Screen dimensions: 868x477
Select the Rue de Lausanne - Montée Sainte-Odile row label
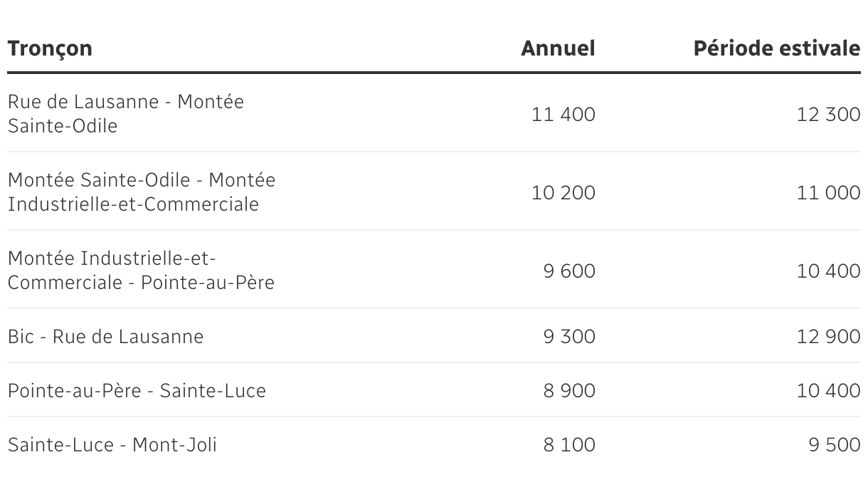click(125, 114)
